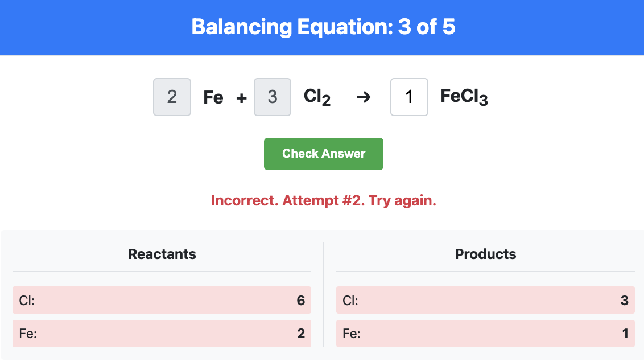Click the reactant Cl count of 6
Viewport: 644px width, 362px height.
[x=300, y=301]
